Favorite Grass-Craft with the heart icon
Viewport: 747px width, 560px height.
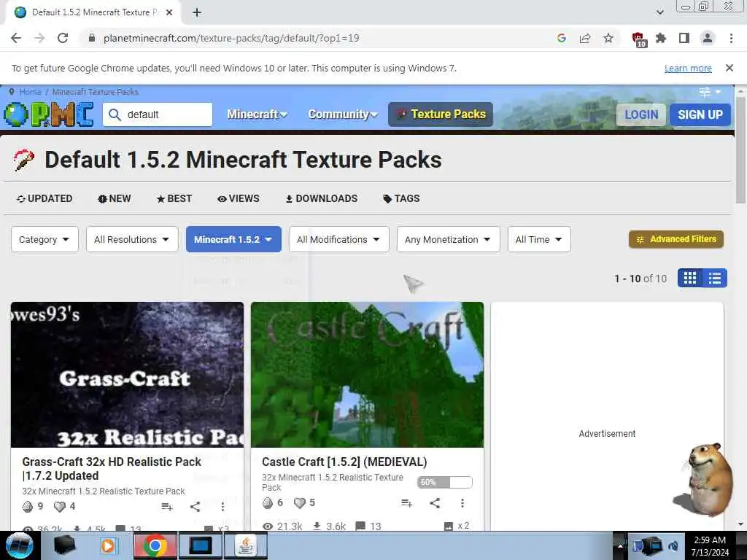(x=60, y=507)
